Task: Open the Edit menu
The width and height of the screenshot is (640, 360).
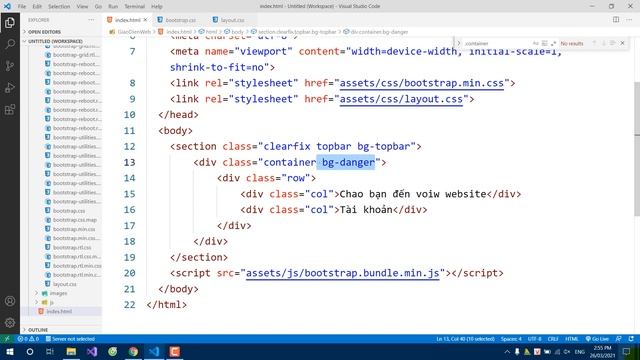Action: (37, 7)
